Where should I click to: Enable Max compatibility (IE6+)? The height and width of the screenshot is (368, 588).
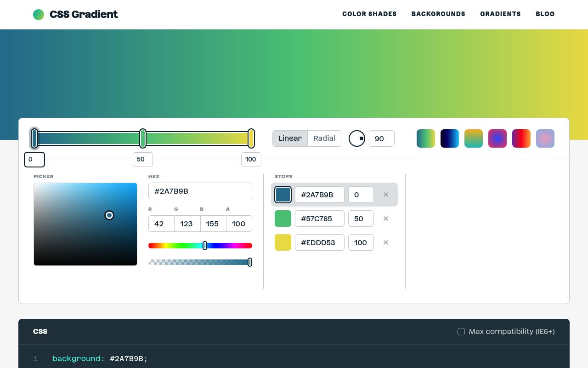461,332
